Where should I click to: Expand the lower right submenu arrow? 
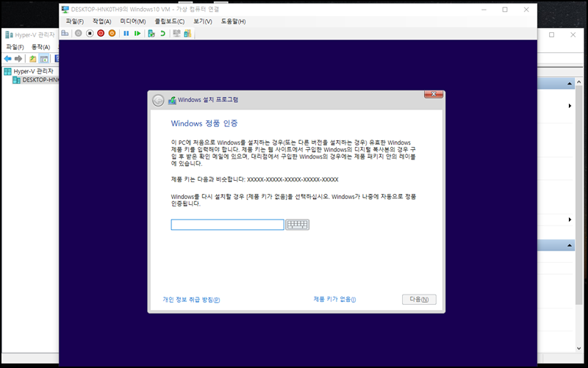click(x=570, y=220)
